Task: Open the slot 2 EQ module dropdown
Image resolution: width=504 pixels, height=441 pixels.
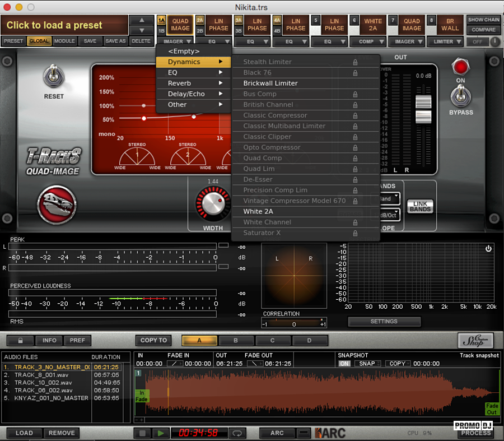Action: click(213, 41)
